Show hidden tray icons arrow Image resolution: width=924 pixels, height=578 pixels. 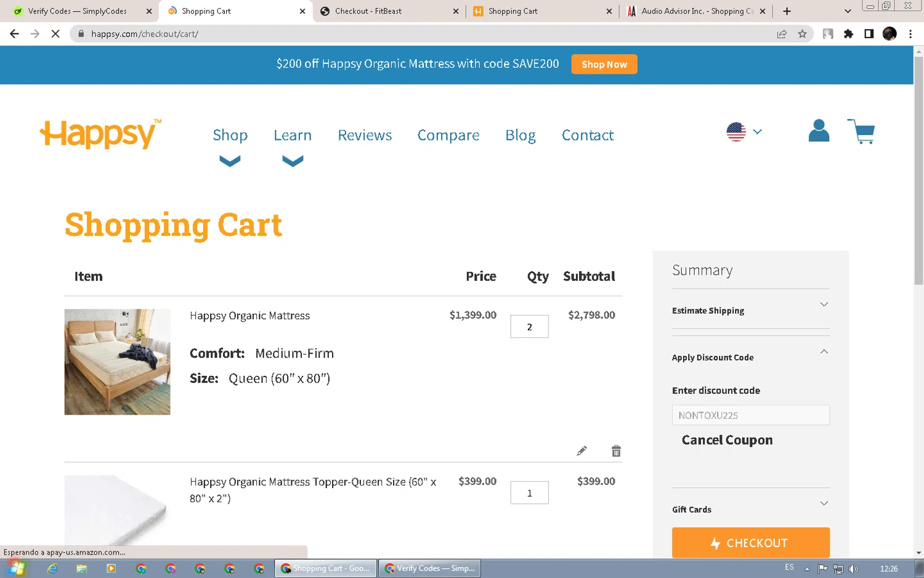pyautogui.click(x=807, y=568)
